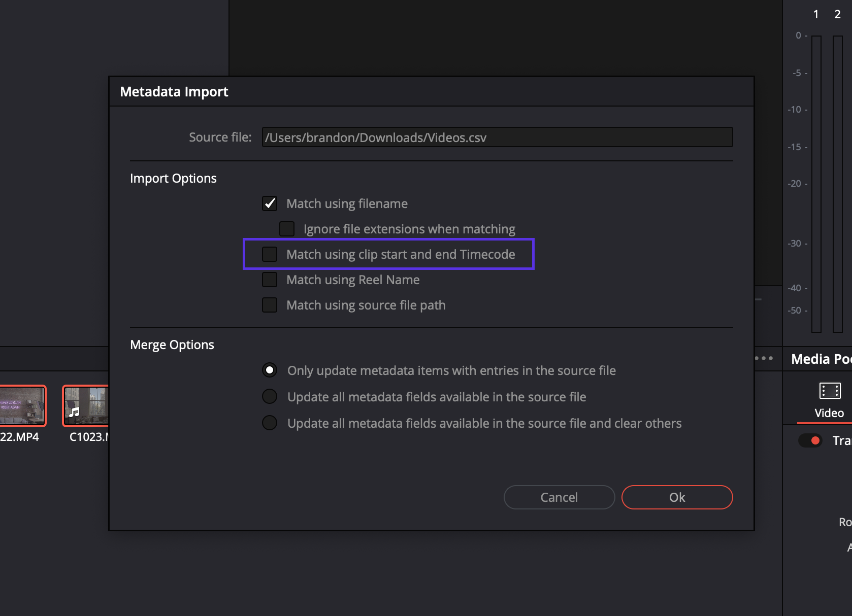This screenshot has height=616, width=852.
Task: Click the music note badge on C1023 clip
Action: coord(75,412)
